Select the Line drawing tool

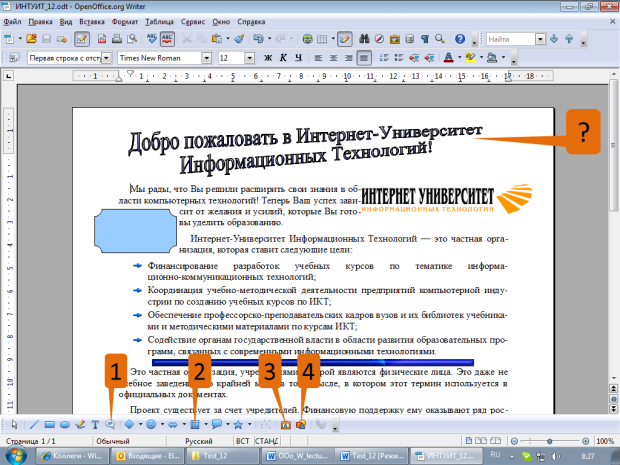[34, 425]
